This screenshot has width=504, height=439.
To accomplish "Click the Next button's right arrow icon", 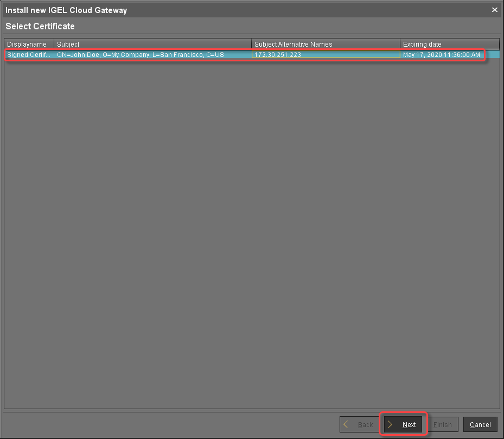I will point(392,424).
